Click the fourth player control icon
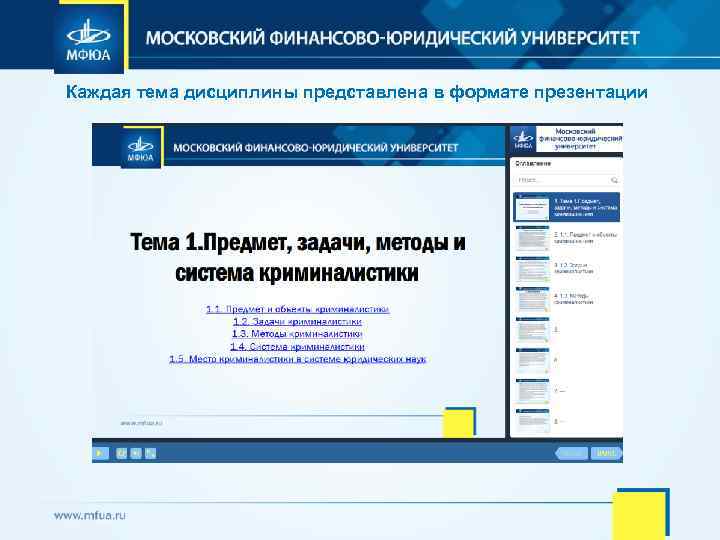 tap(151, 453)
